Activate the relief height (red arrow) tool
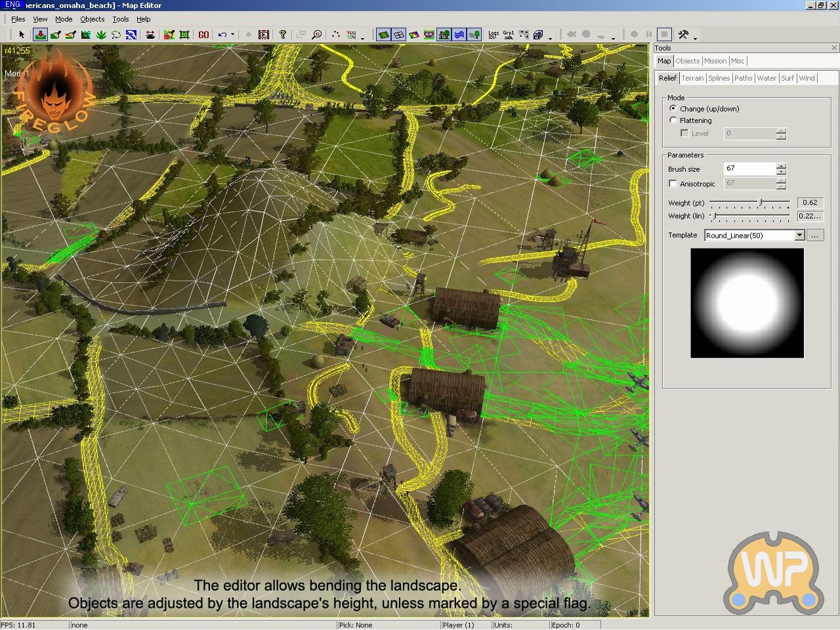The width and height of the screenshot is (840, 630). [40, 34]
